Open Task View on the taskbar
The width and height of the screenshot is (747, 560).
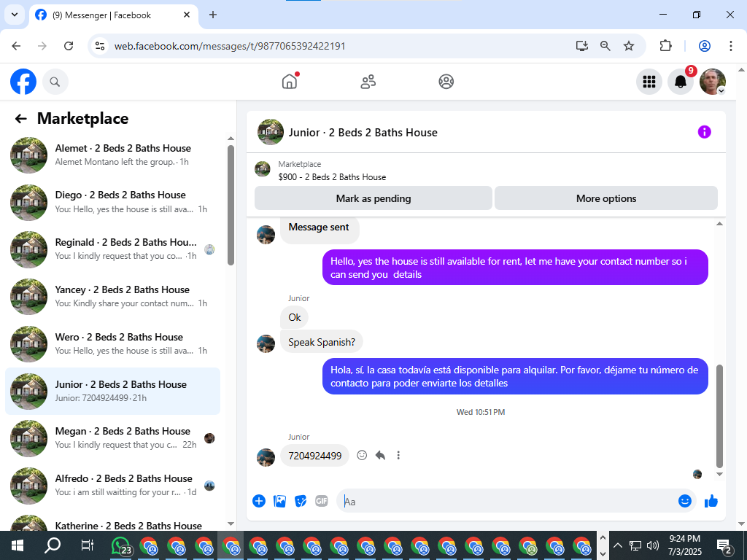click(x=88, y=545)
